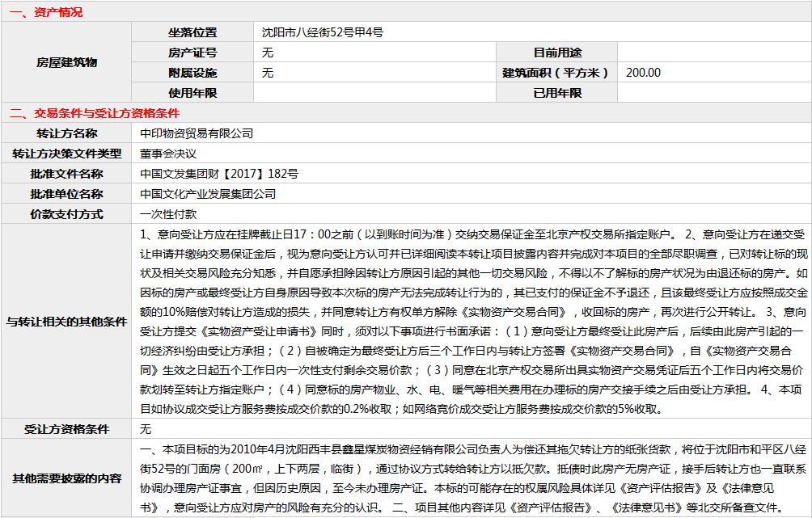Click the 与转让相关的其他条件 row header
812x518 pixels.
click(x=66, y=322)
